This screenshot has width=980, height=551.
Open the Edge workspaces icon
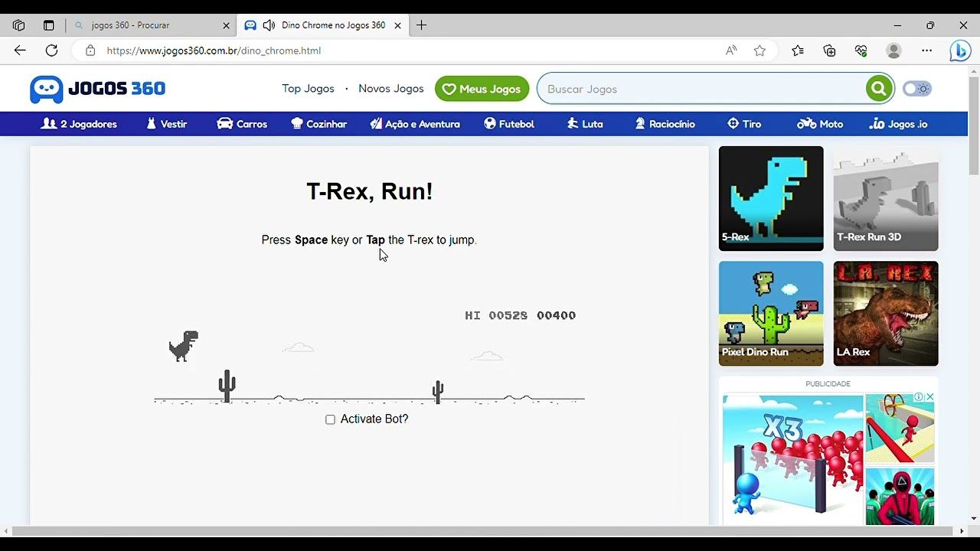tap(19, 25)
